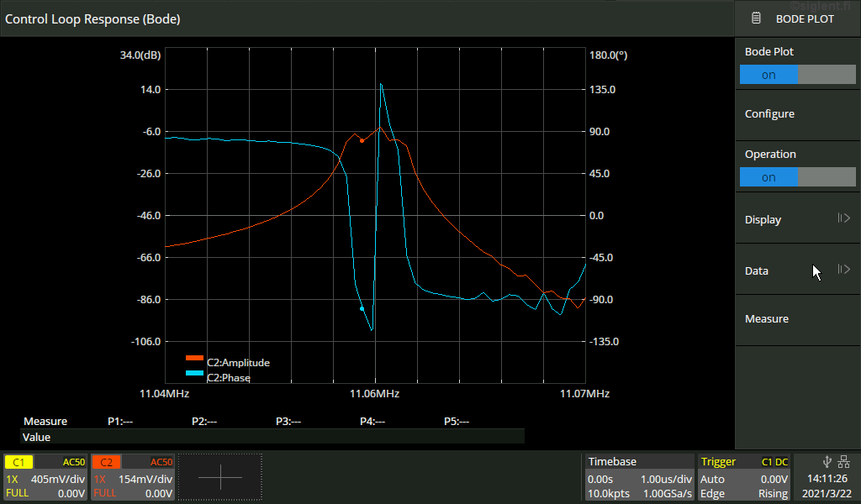Click the C1 AC50 coupling label

(74, 462)
